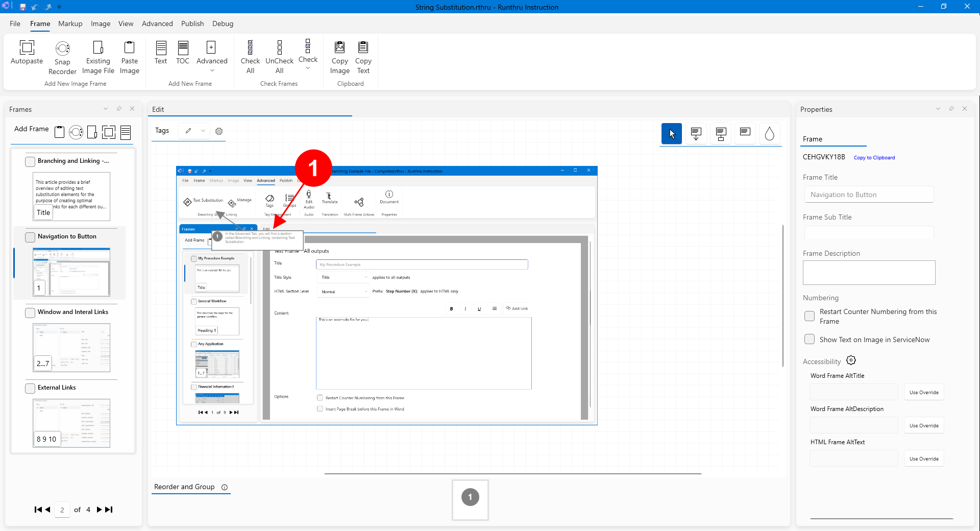Click the TOC frame icon
Image resolution: width=980 pixels, height=531 pixels.
tap(183, 48)
